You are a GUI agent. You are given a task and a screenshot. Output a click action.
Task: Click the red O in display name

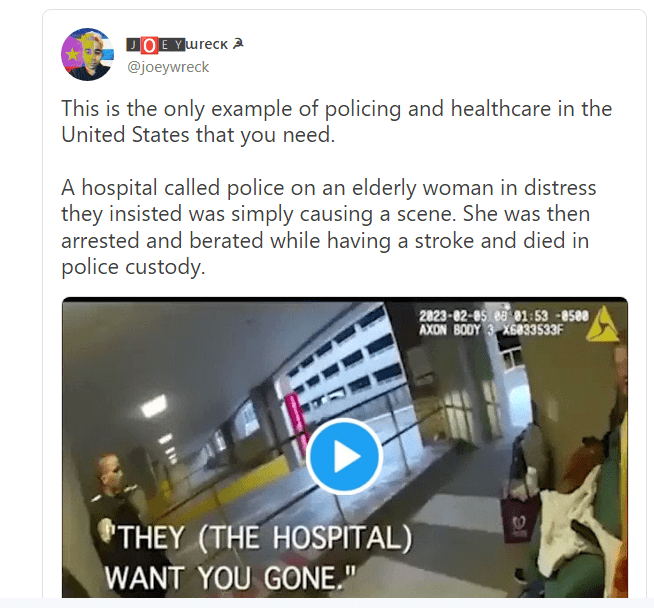pos(149,45)
